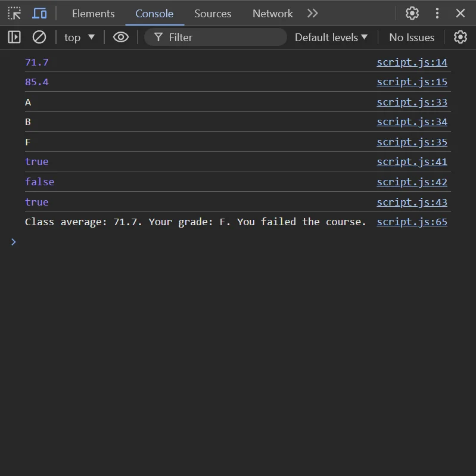Toggle the device toolbar icon

coord(39,13)
